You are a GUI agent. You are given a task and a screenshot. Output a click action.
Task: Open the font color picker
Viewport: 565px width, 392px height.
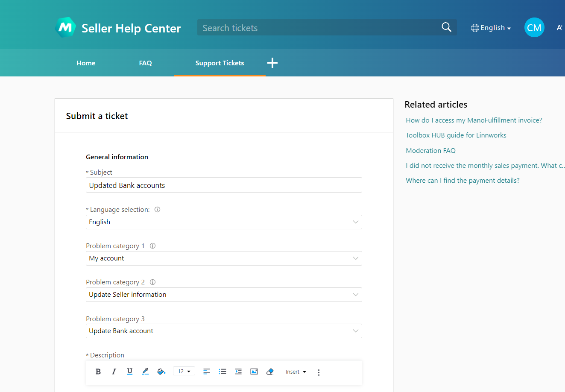click(x=145, y=372)
